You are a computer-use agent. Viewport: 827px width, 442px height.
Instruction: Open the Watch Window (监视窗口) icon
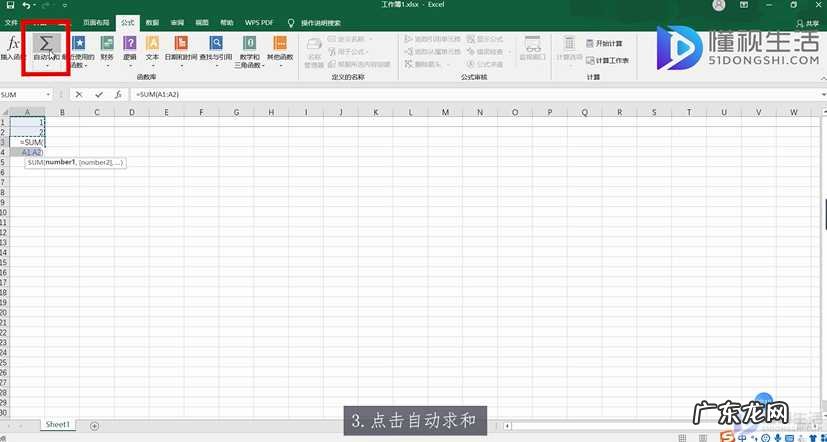tap(533, 44)
